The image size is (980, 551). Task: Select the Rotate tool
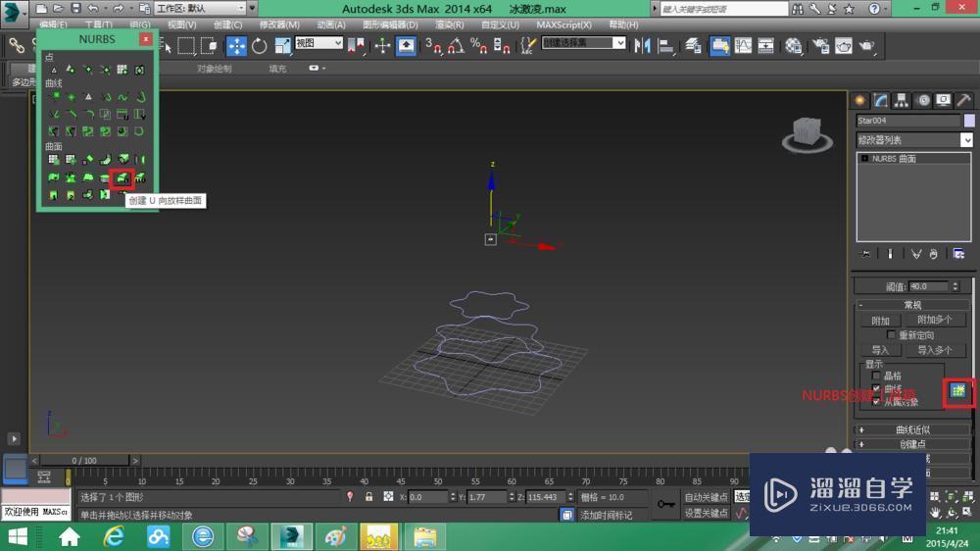pos(260,46)
